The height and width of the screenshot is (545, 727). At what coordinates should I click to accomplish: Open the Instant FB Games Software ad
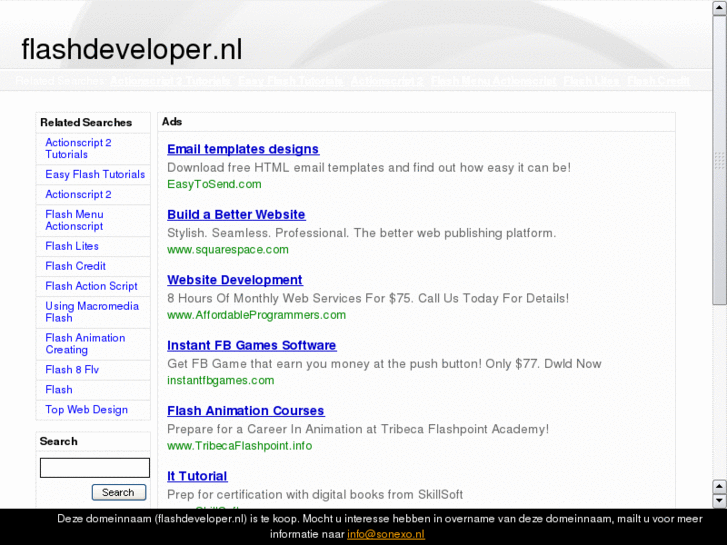tap(251, 346)
